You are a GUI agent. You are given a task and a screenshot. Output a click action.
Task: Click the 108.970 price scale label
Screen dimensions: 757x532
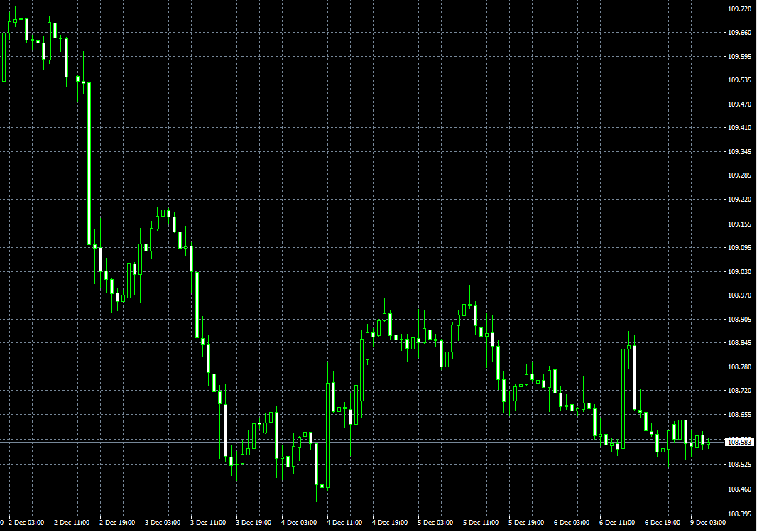tap(740, 295)
